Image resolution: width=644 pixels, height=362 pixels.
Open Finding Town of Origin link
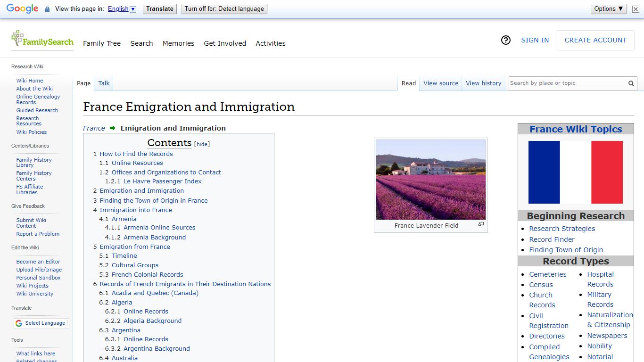(566, 250)
